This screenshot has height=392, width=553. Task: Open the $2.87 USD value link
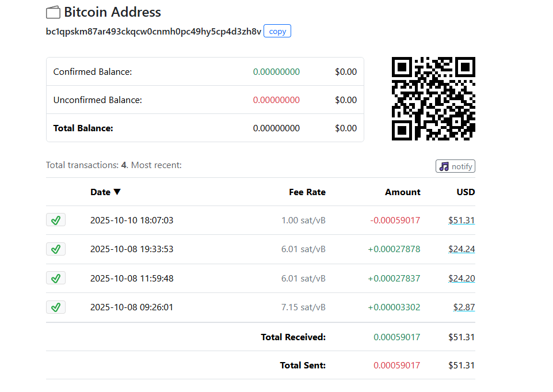[x=464, y=307]
